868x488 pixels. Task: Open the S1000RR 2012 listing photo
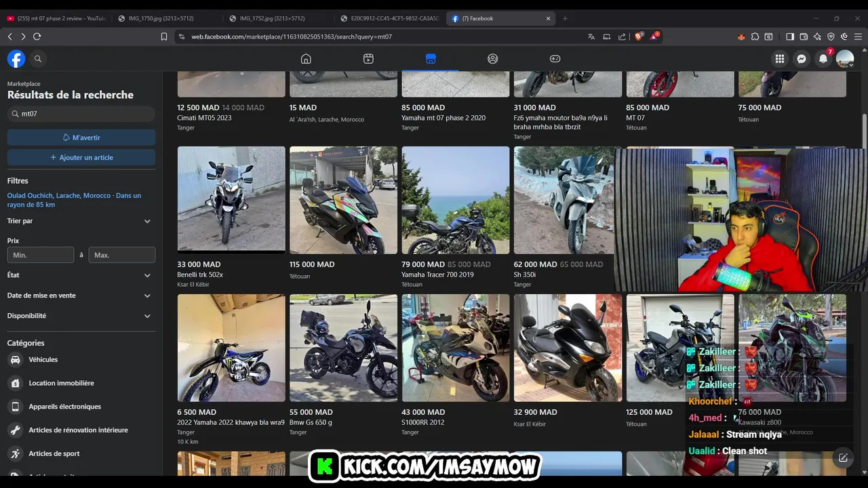(x=456, y=348)
